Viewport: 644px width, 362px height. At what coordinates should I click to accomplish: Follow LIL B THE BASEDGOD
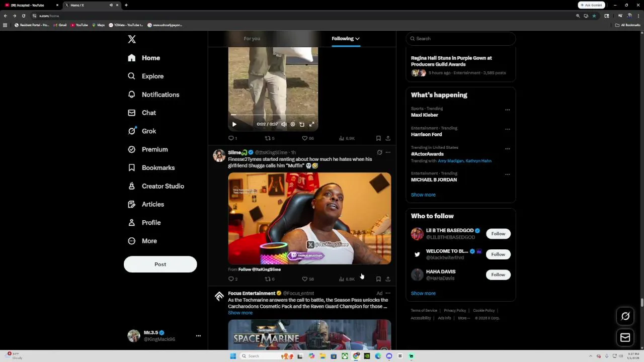[498, 234]
